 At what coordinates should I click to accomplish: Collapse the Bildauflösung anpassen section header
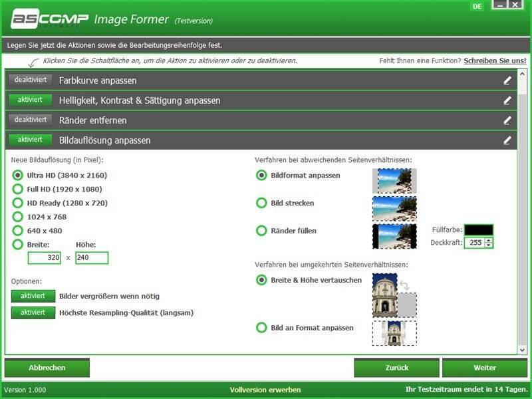point(266,140)
